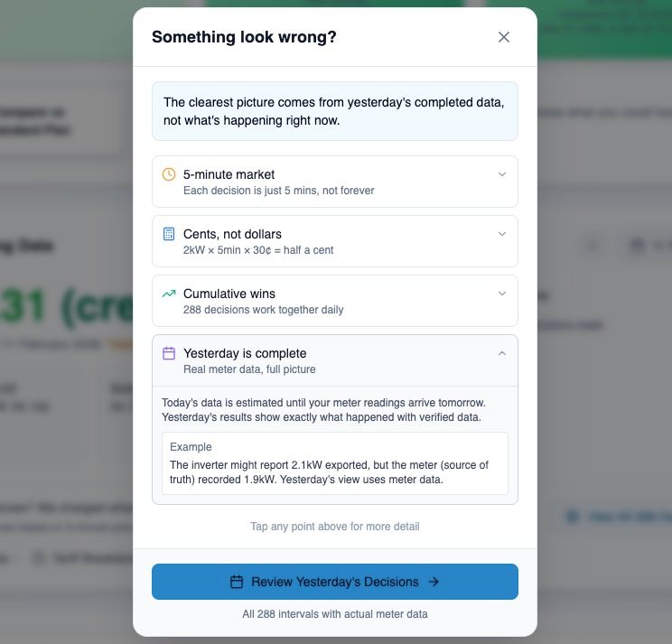Image resolution: width=672 pixels, height=644 pixels.
Task: Expand the Cents, not dollars chevron
Action: point(502,234)
